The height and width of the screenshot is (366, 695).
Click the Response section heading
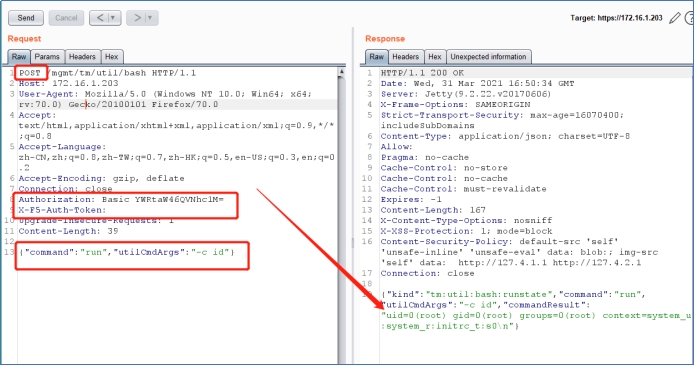pos(385,39)
